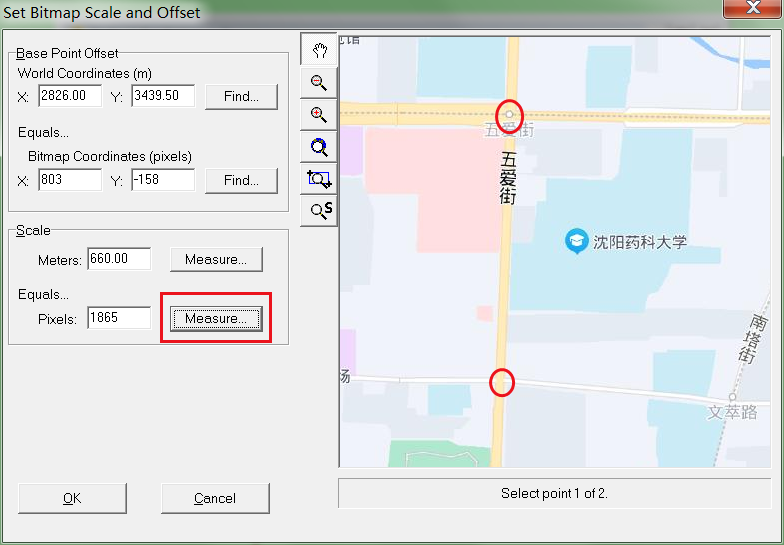Image resolution: width=784 pixels, height=545 pixels.
Task: Focus the World Coordinates X field
Action: point(70,96)
